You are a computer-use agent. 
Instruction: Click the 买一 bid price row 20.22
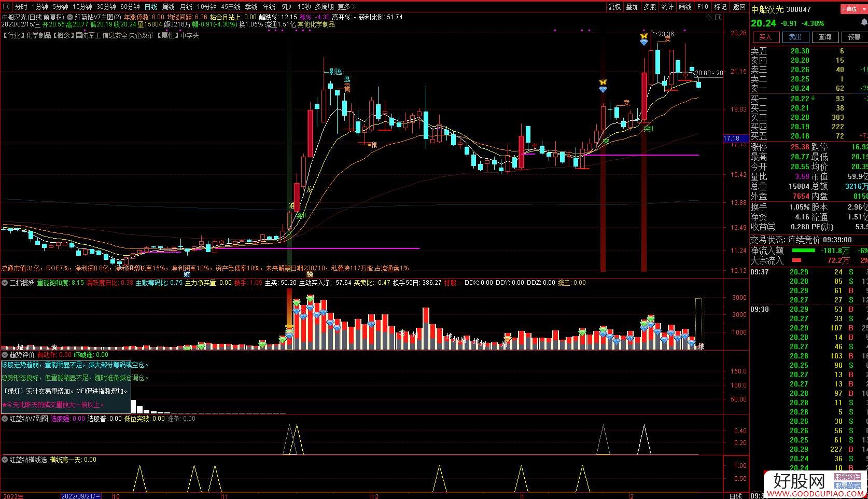click(x=809, y=99)
